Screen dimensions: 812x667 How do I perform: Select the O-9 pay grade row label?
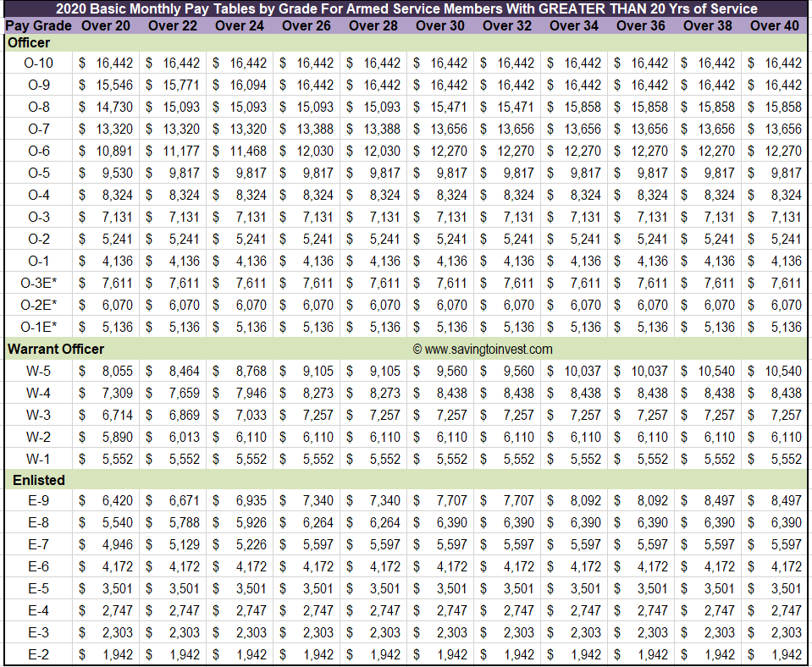(38, 85)
